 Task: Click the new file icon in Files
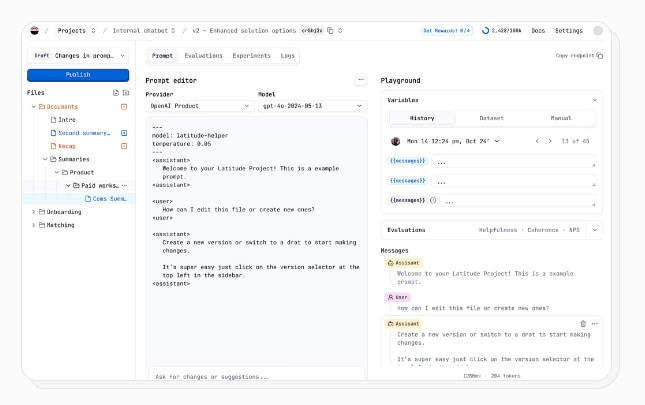(x=115, y=92)
